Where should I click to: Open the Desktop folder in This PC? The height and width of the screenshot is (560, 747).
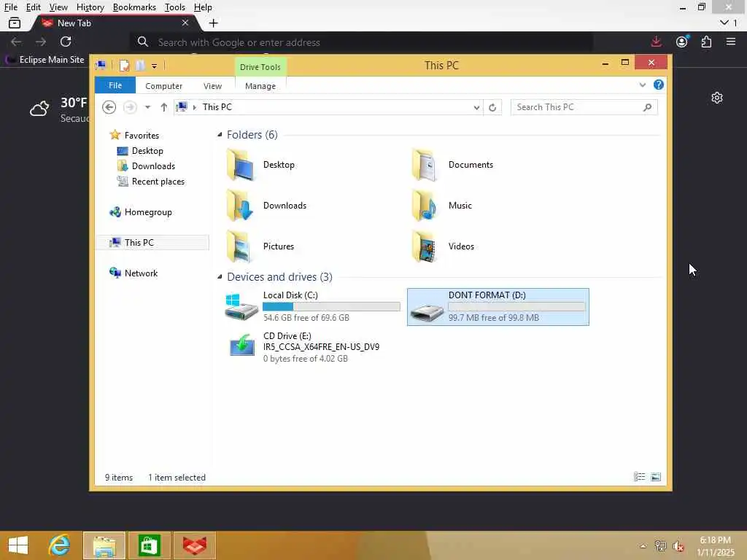point(260,165)
